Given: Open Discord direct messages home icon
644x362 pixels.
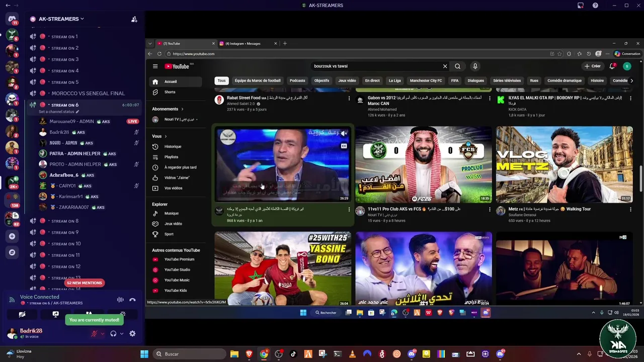Looking at the screenshot, I should pos(12,19).
